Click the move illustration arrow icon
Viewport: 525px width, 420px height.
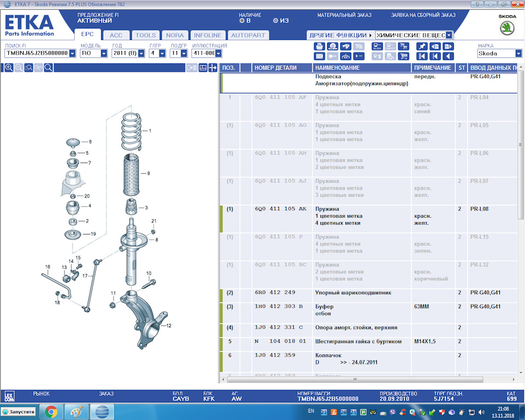tap(213, 68)
